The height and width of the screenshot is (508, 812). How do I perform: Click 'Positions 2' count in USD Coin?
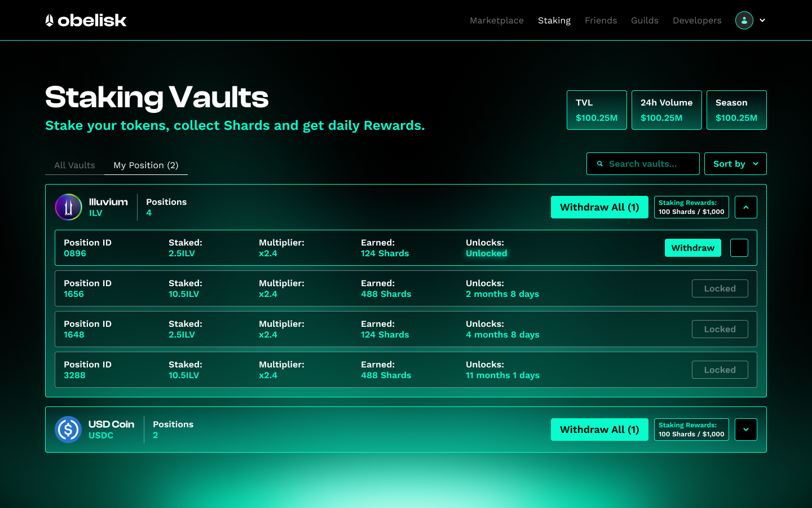click(x=173, y=430)
